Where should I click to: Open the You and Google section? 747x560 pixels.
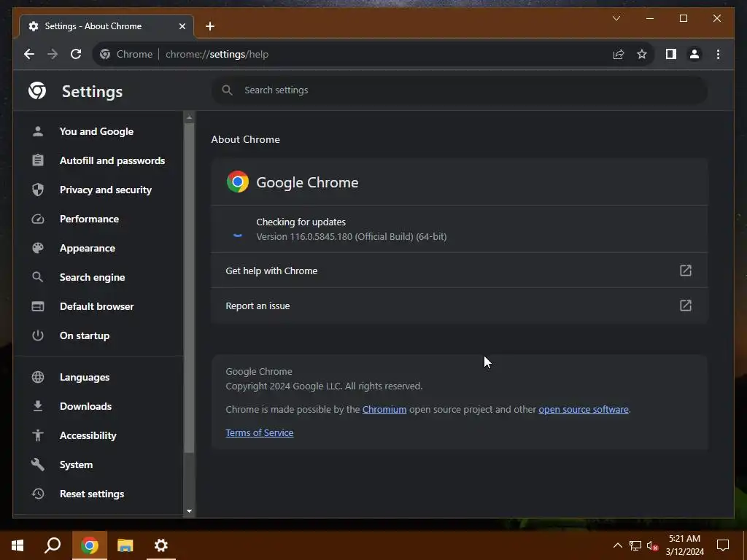[96, 131]
